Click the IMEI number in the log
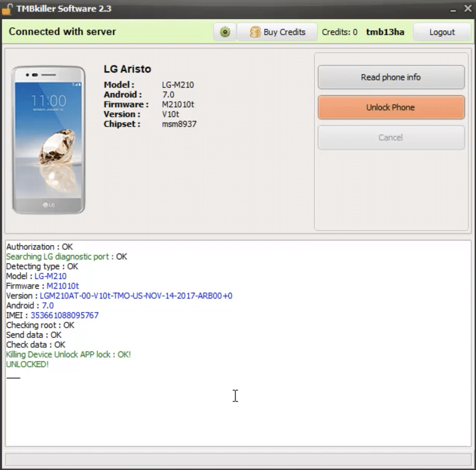 click(64, 315)
